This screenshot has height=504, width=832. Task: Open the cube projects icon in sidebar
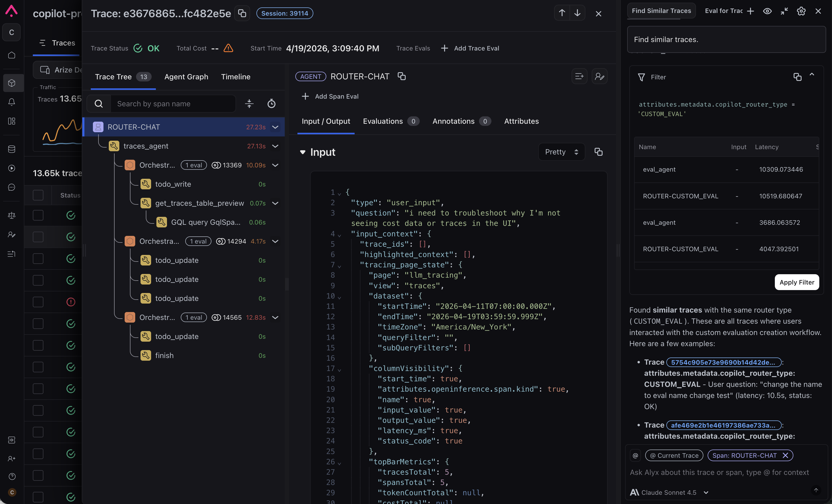click(x=11, y=83)
